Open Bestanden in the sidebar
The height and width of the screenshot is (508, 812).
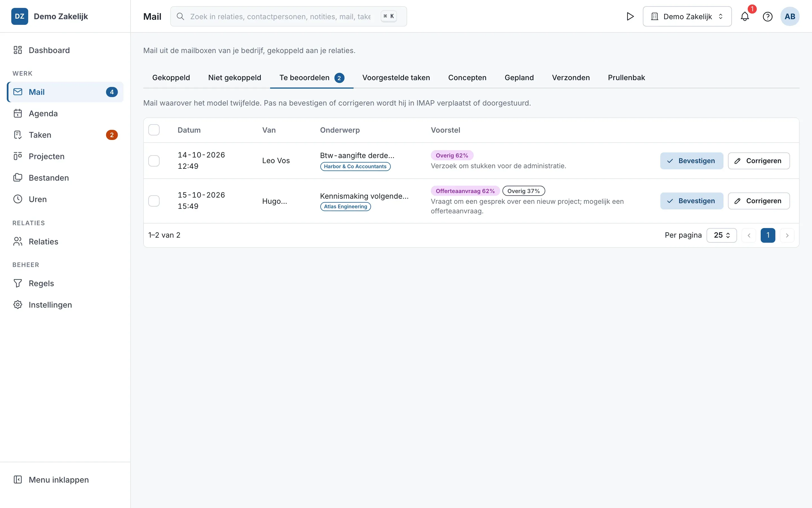point(65,178)
